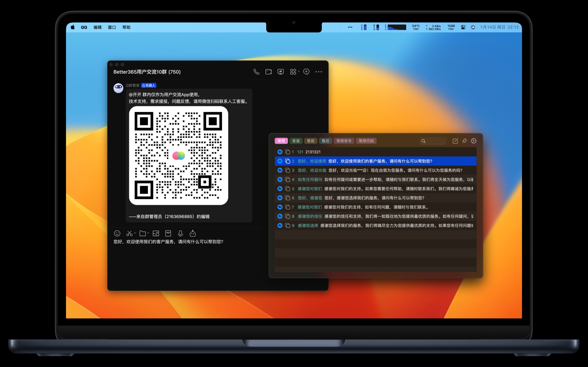Click send arrow for reply number 5
588x367 pixels.
tap(280, 189)
